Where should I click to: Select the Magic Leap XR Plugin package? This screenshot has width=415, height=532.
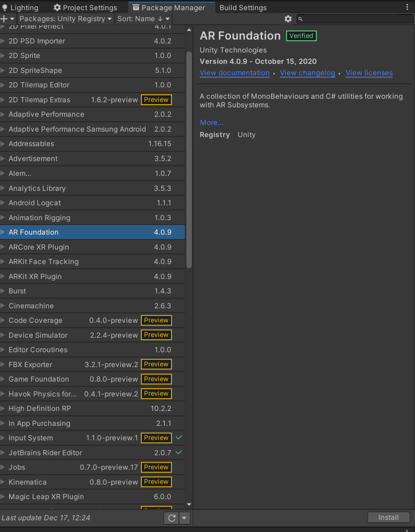click(93, 497)
